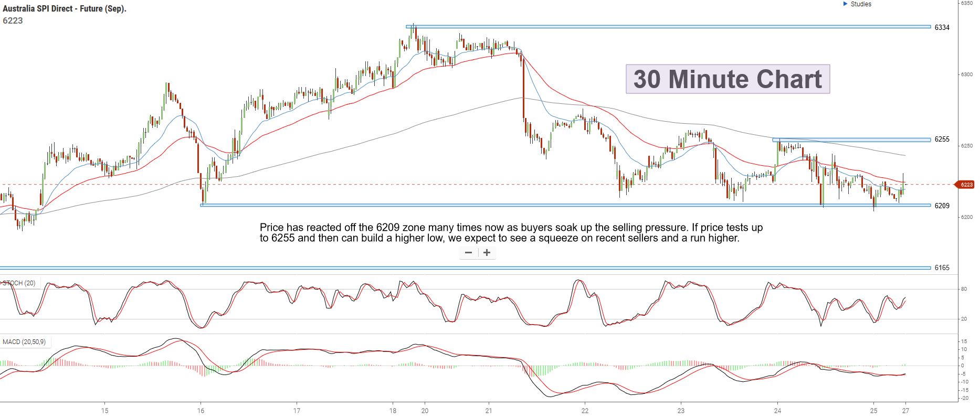Click date 27 on the time axis
This screenshot has height=418, width=980.
point(906,411)
